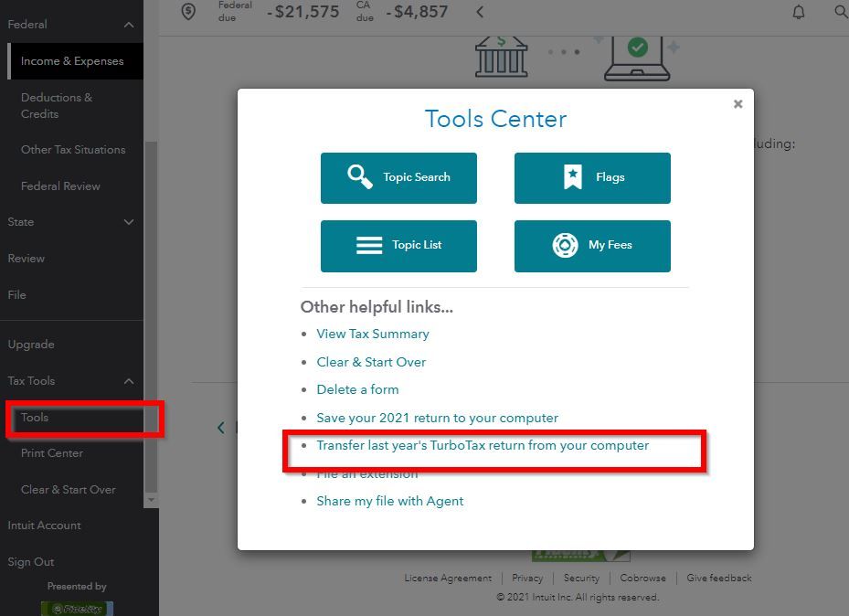849x616 pixels.
Task: Select Income & Expenses in sidebar
Action: pos(76,61)
